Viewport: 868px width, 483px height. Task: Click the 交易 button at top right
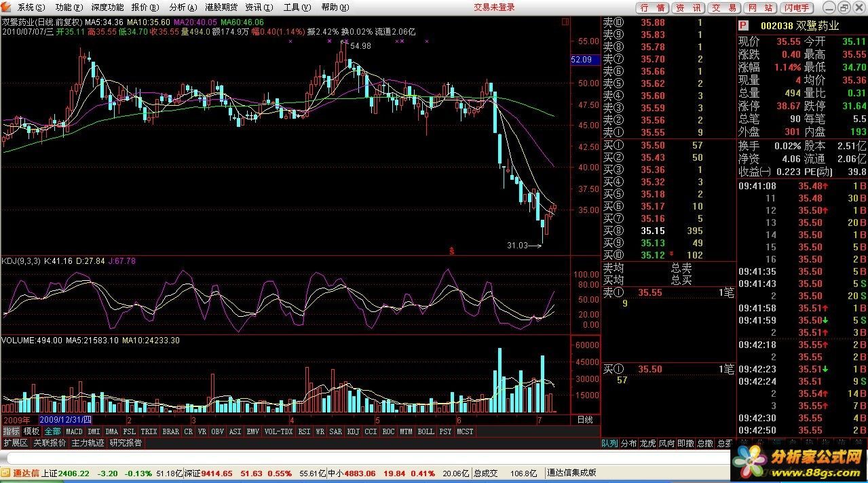click(x=724, y=8)
